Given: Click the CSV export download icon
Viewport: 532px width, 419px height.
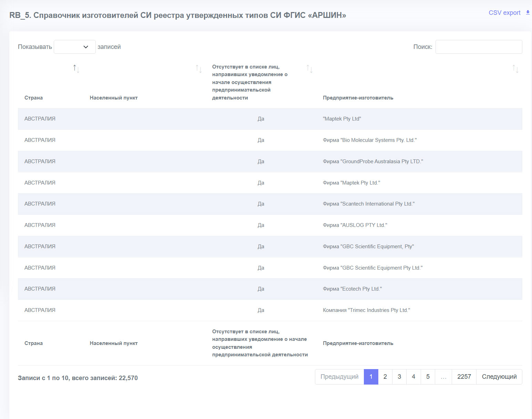Looking at the screenshot, I should (x=528, y=12).
